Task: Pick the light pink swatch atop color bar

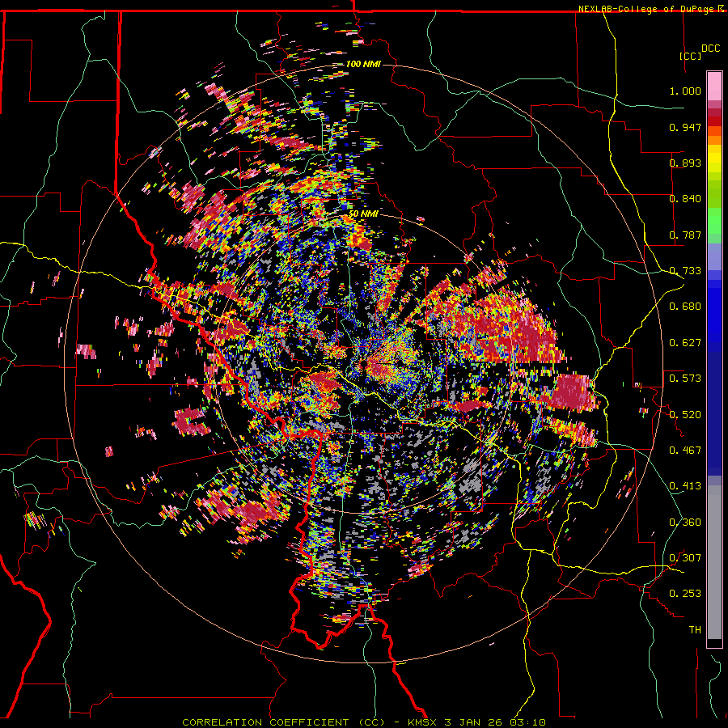Action: point(714,87)
